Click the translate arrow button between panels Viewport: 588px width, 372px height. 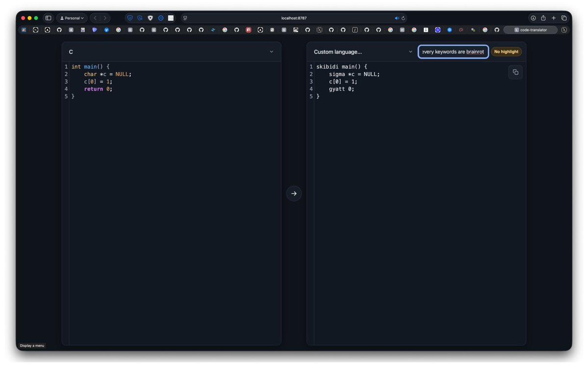tap(294, 194)
